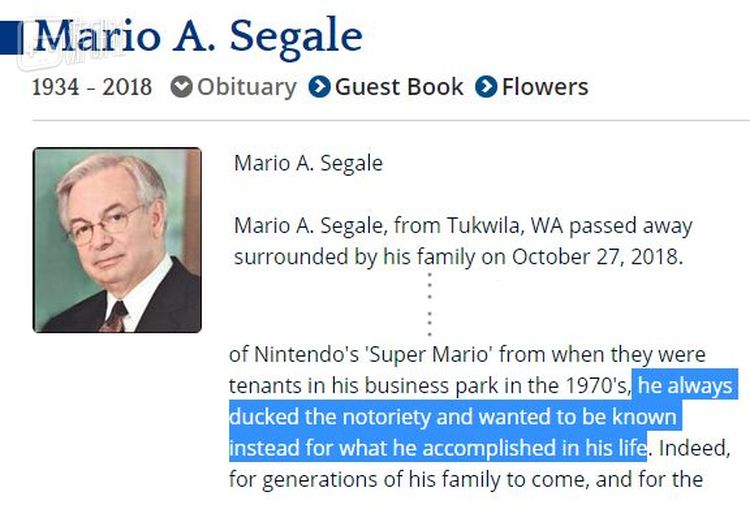Click the arrow icon beside Flowers
Screen dimensions: 750x505
click(486, 87)
